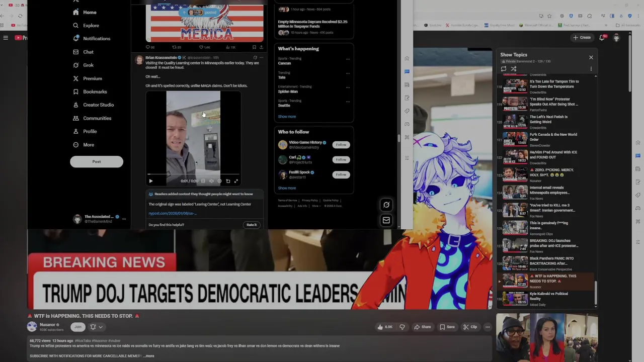The width and height of the screenshot is (644, 362).
Task: Dislike the YouTube video
Action: coord(402,327)
